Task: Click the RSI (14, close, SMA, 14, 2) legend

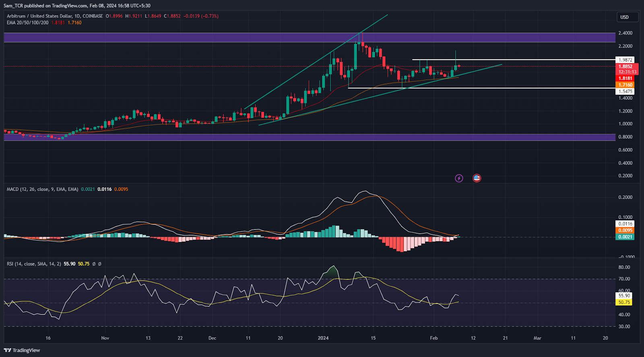Action: coord(34,264)
